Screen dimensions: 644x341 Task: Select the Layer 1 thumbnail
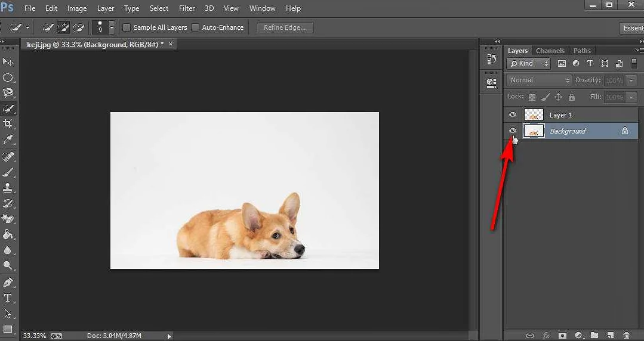[x=534, y=114]
